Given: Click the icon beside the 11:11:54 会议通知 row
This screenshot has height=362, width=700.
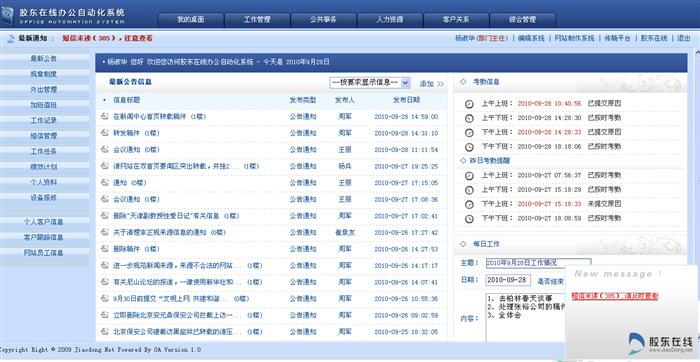Looking at the screenshot, I should coord(104,150).
